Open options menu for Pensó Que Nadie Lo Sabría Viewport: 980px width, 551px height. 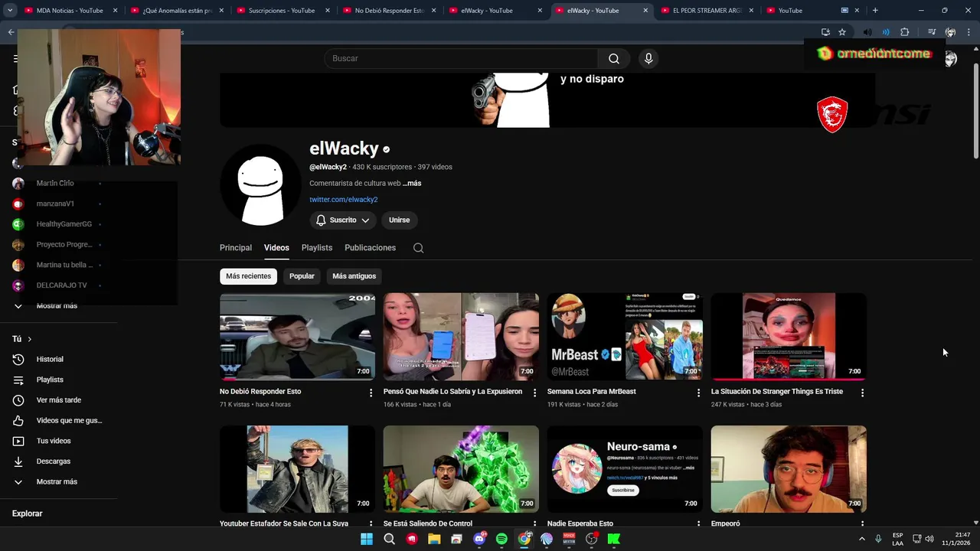click(x=534, y=393)
